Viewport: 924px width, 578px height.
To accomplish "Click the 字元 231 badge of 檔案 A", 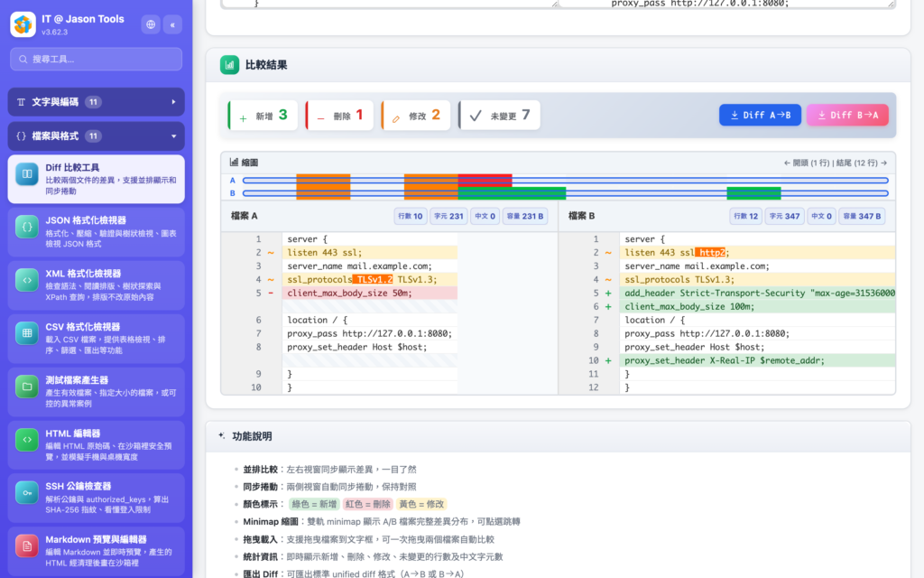I will coord(448,216).
